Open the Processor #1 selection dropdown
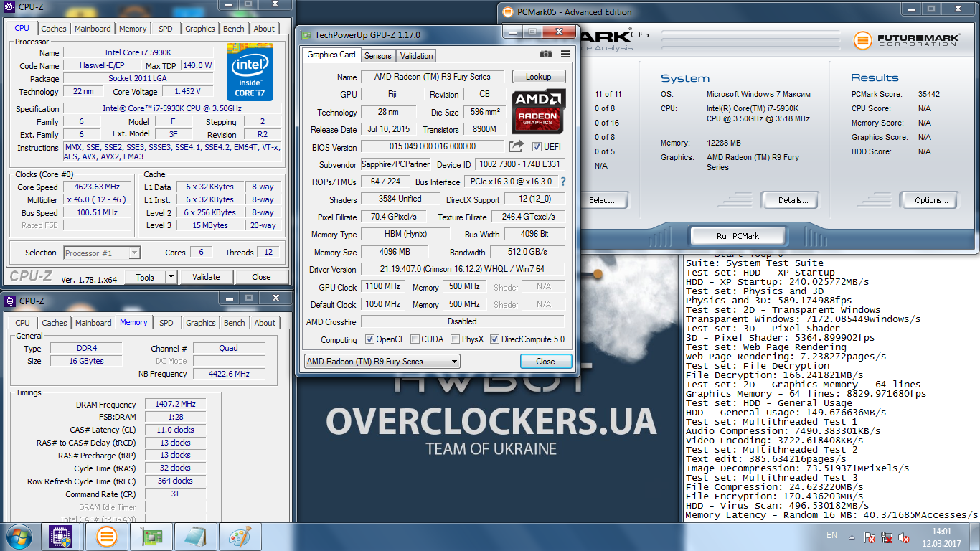Screen dimensions: 980x551 click(102, 253)
